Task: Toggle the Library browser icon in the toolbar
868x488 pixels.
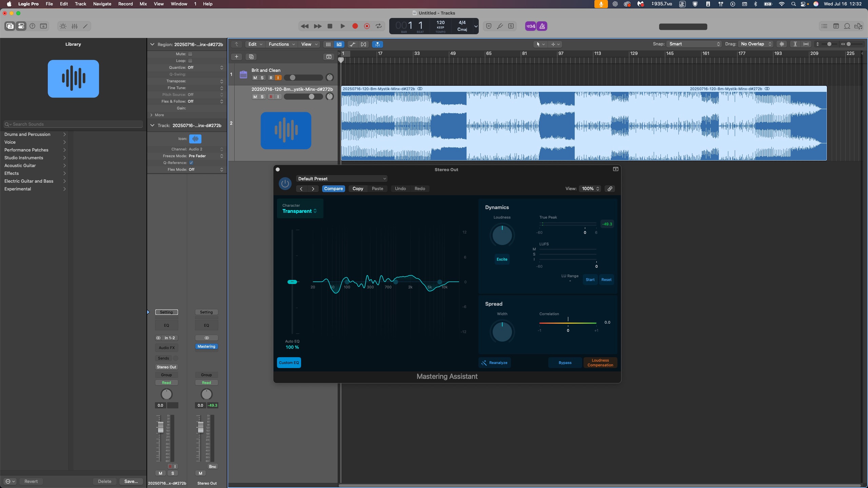Action: (x=9, y=26)
